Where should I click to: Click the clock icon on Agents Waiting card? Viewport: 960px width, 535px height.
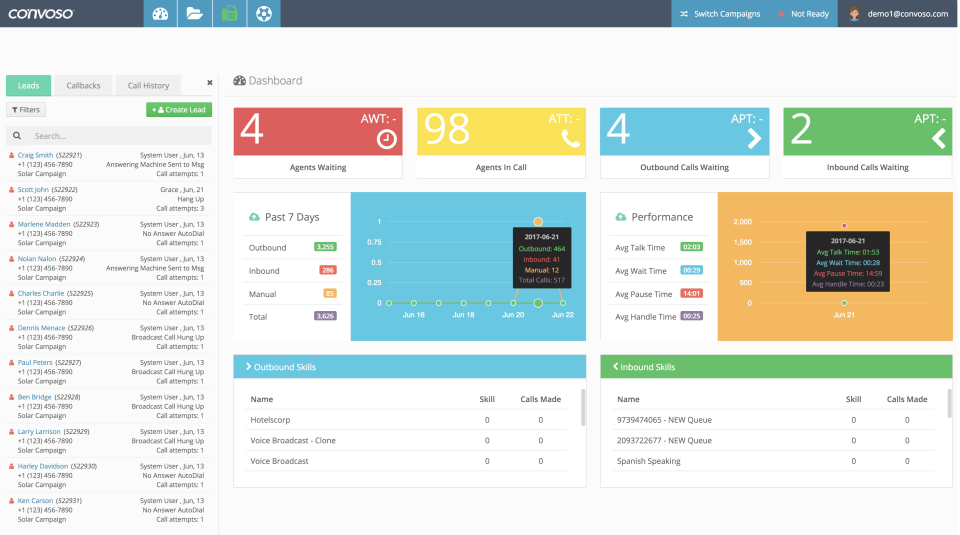tap(386, 139)
